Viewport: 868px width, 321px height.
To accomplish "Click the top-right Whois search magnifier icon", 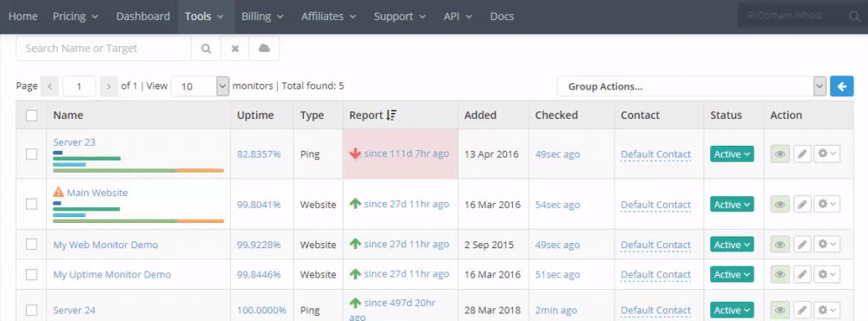I will [x=855, y=16].
